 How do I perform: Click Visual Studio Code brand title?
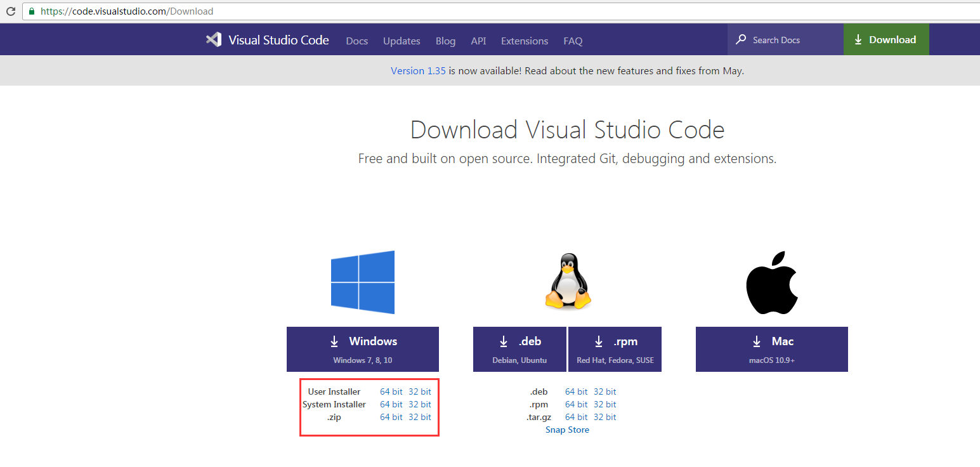click(278, 40)
